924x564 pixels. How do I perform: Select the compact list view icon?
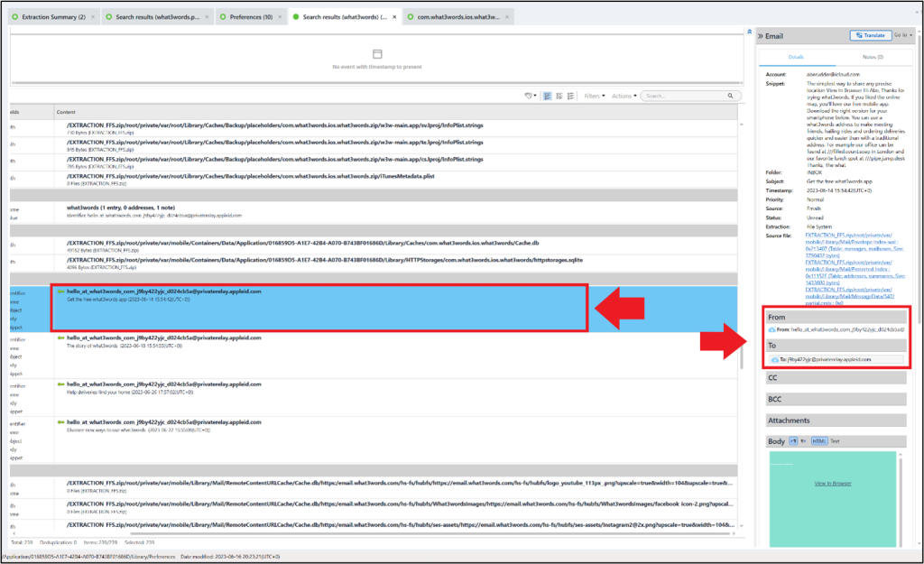[x=571, y=94]
